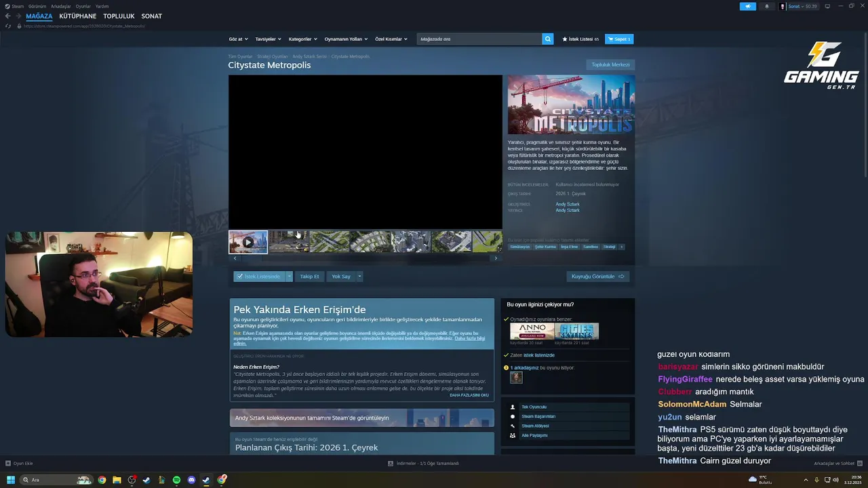Open the SONAT profile tab

pos(151,16)
